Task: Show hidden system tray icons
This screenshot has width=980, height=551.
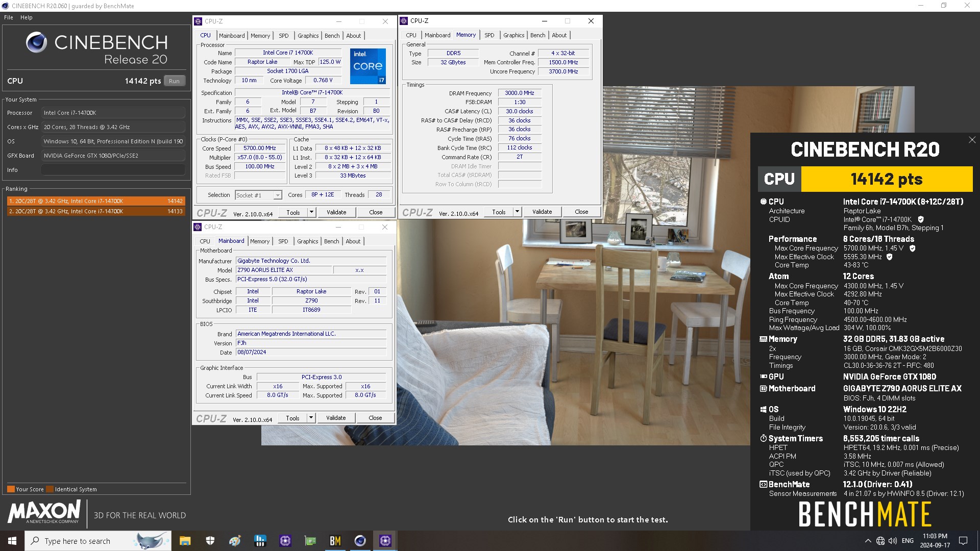Action: tap(868, 541)
